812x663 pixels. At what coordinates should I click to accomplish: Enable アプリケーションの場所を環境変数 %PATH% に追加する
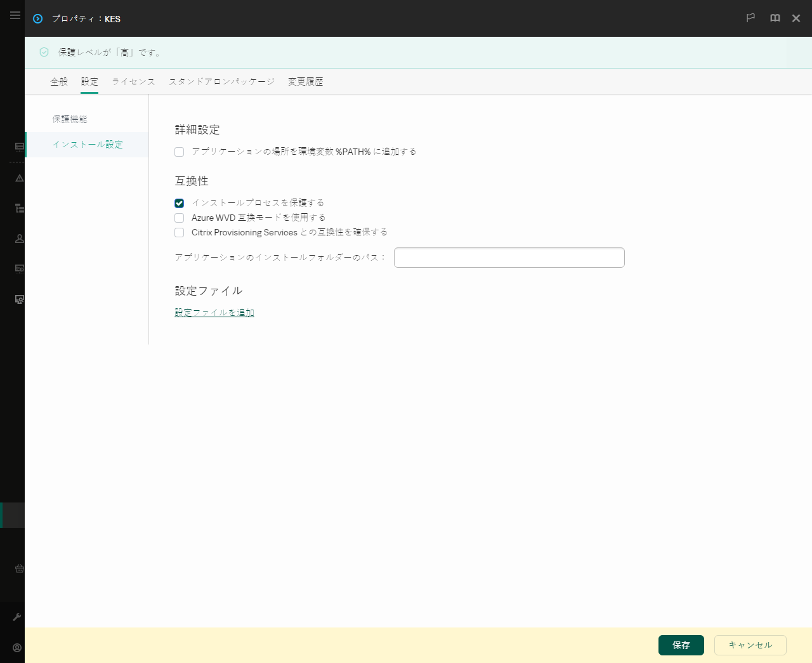pyautogui.click(x=179, y=152)
